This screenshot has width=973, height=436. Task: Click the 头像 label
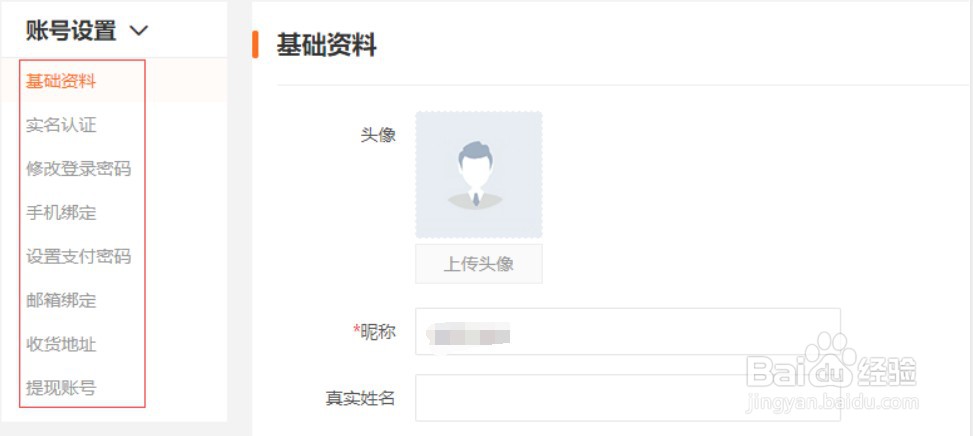click(378, 135)
